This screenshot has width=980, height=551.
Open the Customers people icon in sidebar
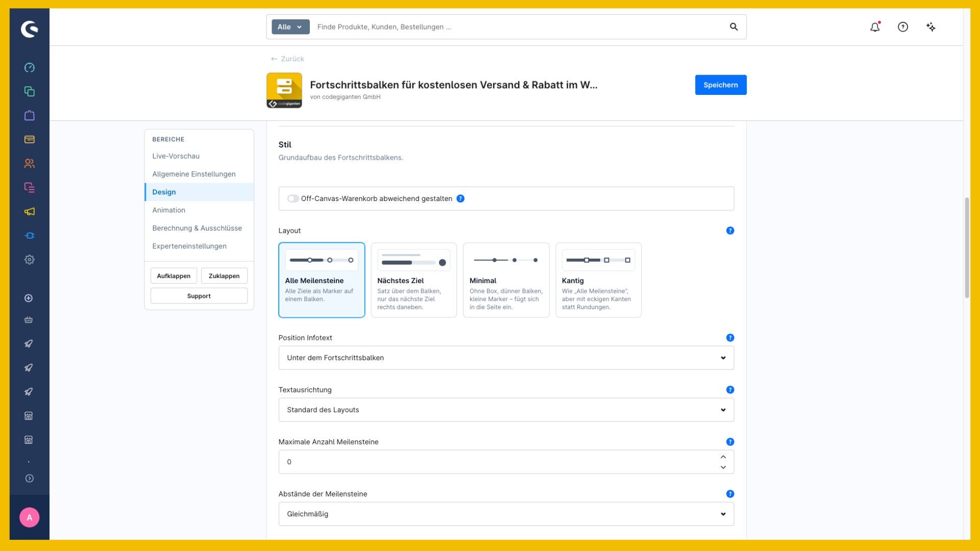tap(30, 163)
